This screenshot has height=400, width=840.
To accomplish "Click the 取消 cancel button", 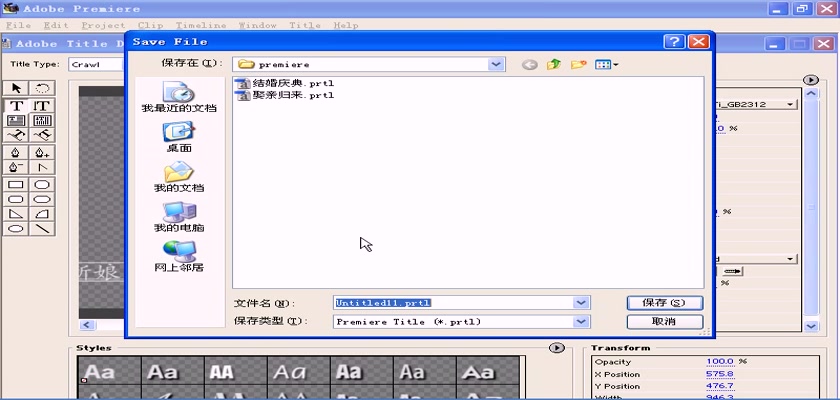I will pyautogui.click(x=664, y=322).
